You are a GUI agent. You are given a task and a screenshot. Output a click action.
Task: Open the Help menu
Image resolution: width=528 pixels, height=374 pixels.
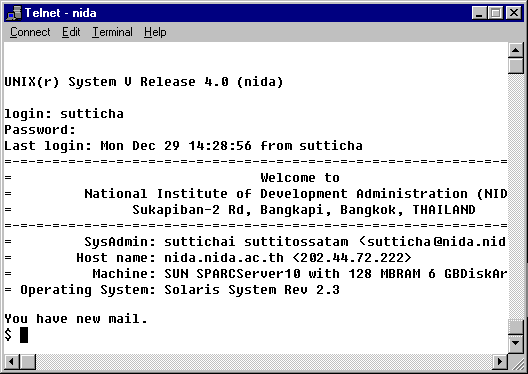click(x=155, y=32)
